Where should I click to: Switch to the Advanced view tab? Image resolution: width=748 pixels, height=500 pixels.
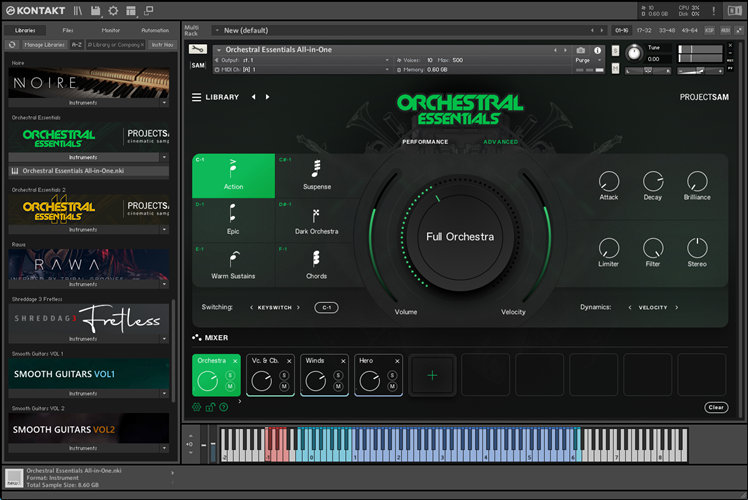pyautogui.click(x=501, y=142)
